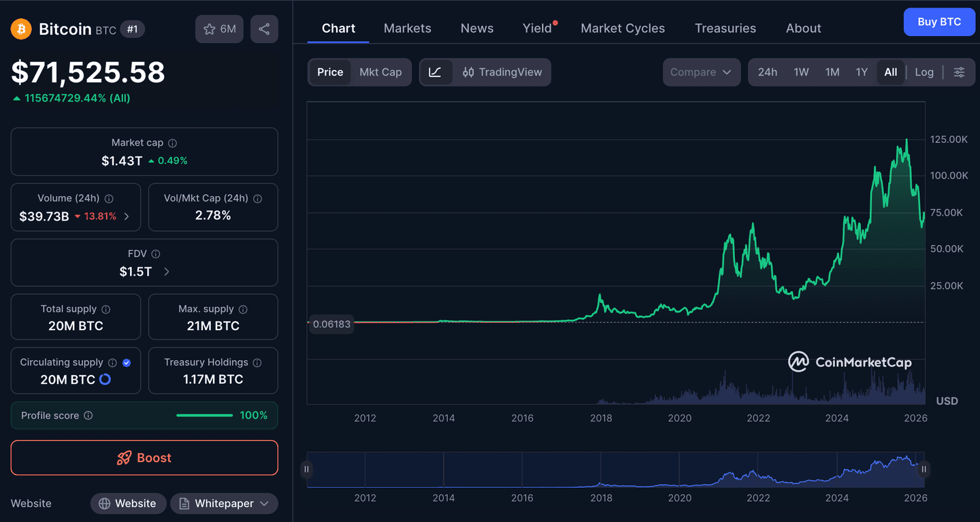Enable Log scale on chart

(x=924, y=72)
